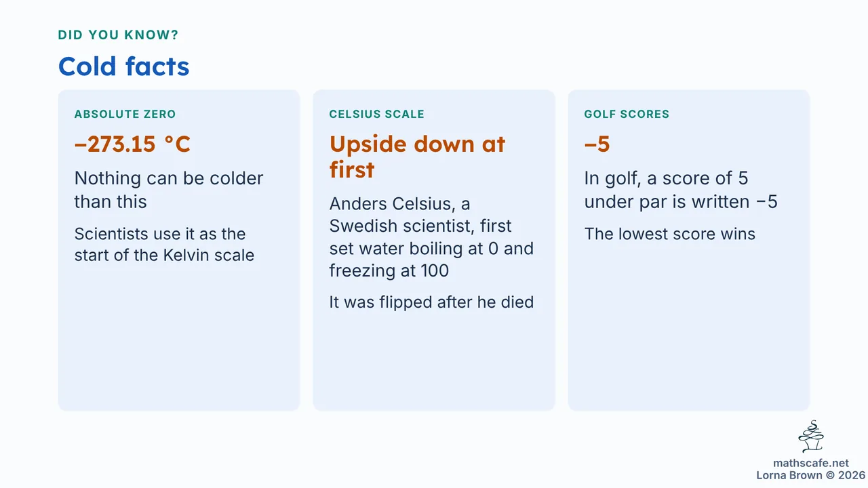Select the GOLF SCORES card label
Screen dimensions: 868x488
tap(627, 114)
